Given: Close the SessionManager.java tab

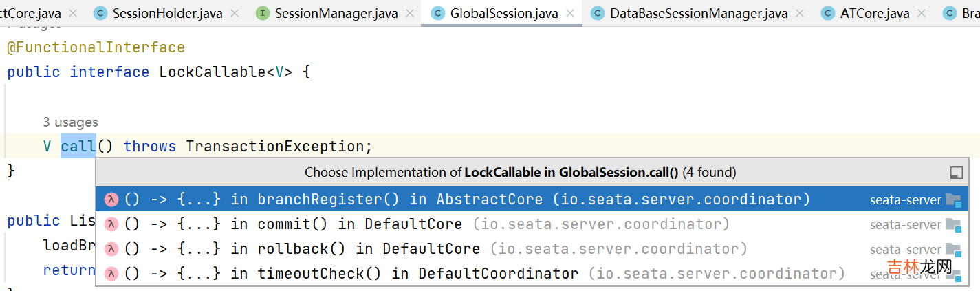Looking at the screenshot, I should (x=410, y=13).
